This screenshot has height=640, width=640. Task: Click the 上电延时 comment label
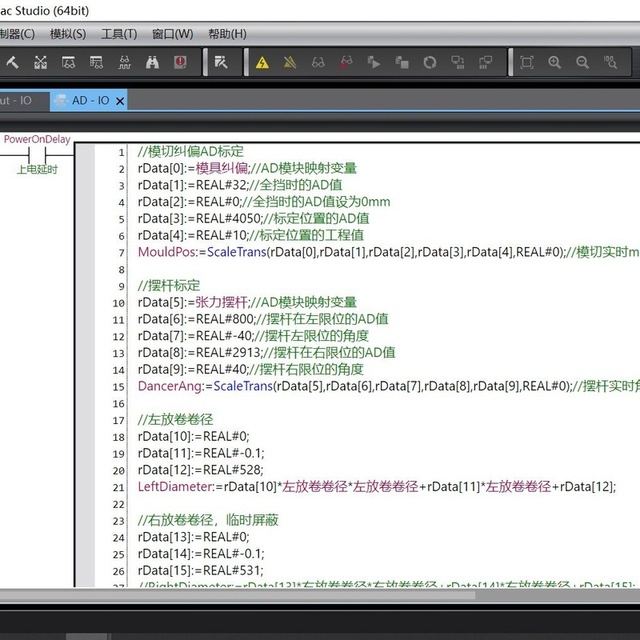coord(37,169)
